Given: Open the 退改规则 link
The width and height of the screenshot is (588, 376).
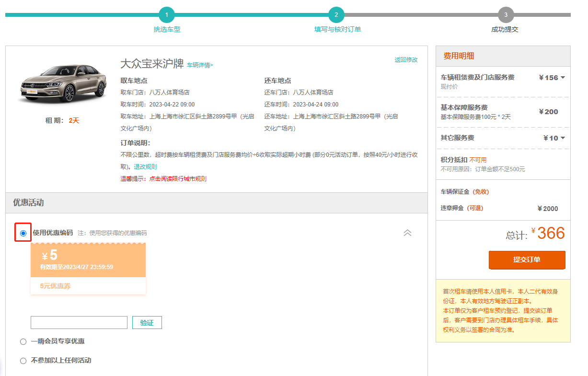Looking at the screenshot, I should [x=145, y=167].
